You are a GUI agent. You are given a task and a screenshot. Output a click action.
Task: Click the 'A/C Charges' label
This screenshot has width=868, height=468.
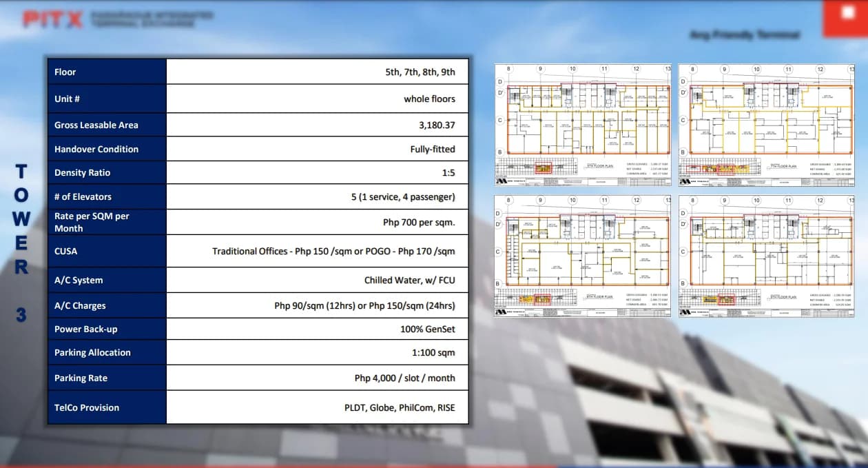80,305
